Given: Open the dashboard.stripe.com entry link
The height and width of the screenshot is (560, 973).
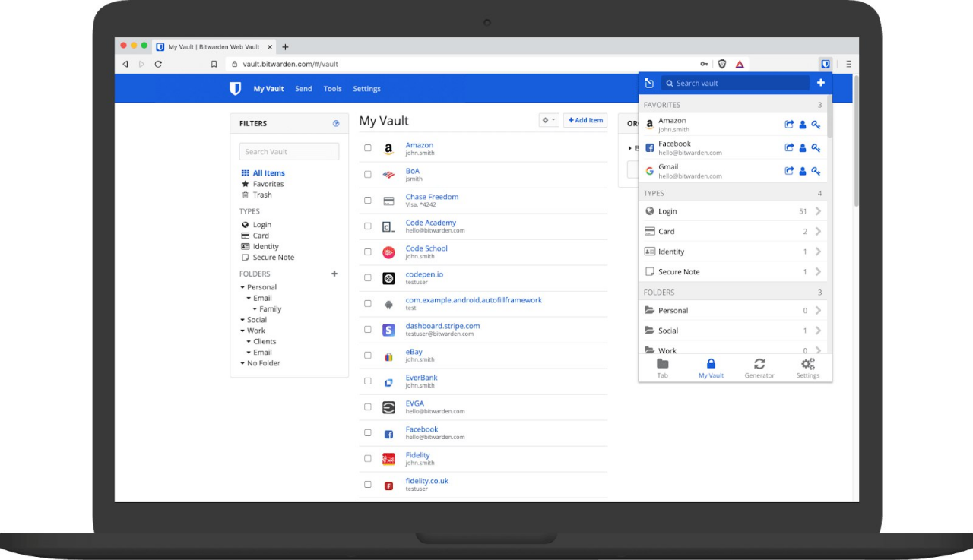Looking at the screenshot, I should coord(442,326).
